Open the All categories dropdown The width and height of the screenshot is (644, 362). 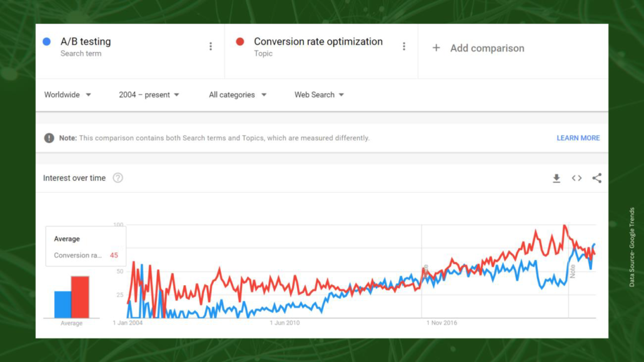(x=233, y=94)
